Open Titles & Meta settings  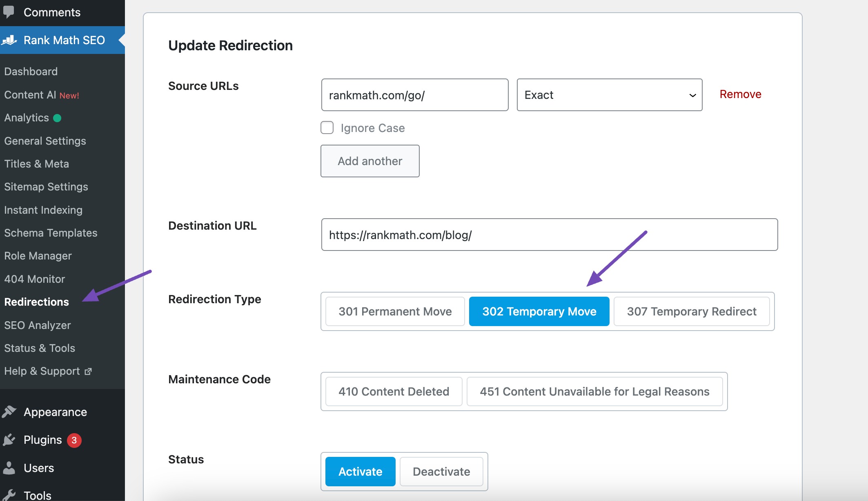point(36,164)
